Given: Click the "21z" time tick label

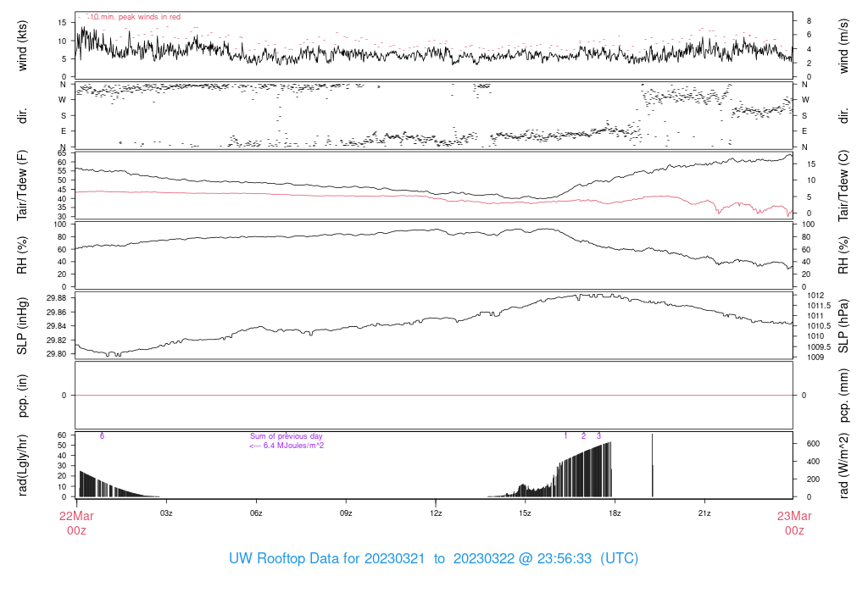Looking at the screenshot, I should [704, 513].
